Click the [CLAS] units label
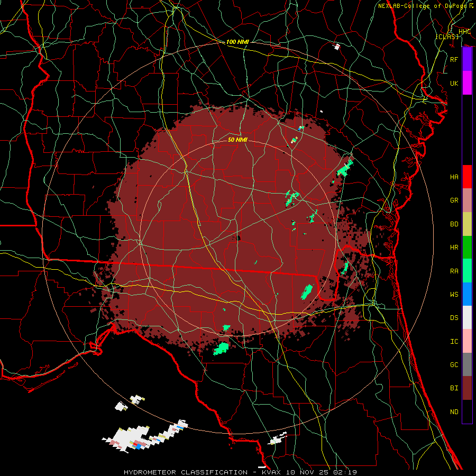The width and height of the screenshot is (476, 476). tap(447, 36)
